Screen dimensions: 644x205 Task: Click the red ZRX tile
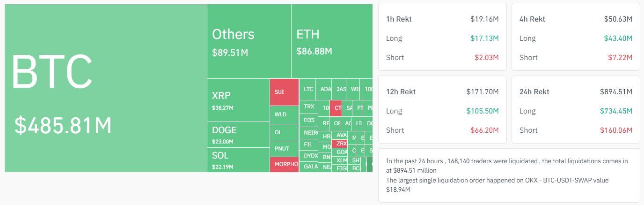(x=341, y=144)
